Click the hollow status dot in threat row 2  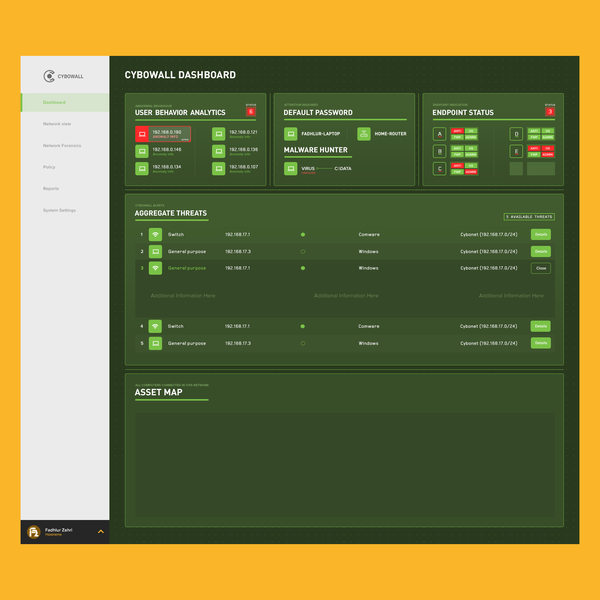303,251
